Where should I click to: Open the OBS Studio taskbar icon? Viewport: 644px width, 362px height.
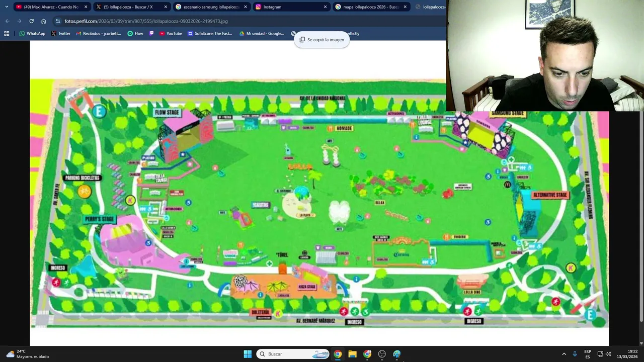coord(382,354)
